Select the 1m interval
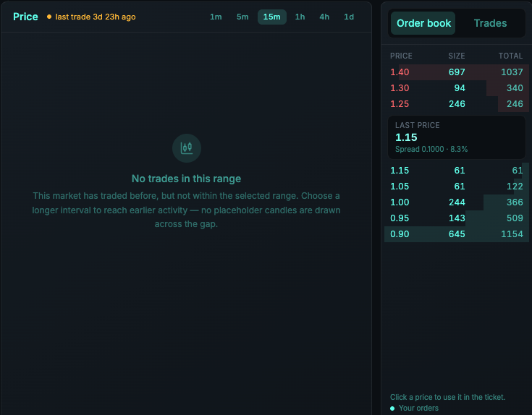The width and height of the screenshot is (532, 415). (216, 17)
